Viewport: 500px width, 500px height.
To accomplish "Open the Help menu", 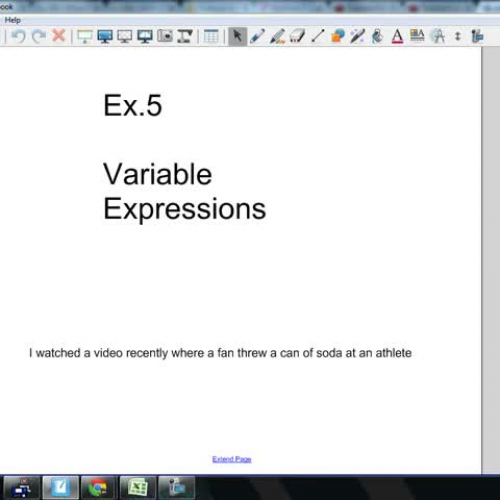I will click(x=13, y=20).
